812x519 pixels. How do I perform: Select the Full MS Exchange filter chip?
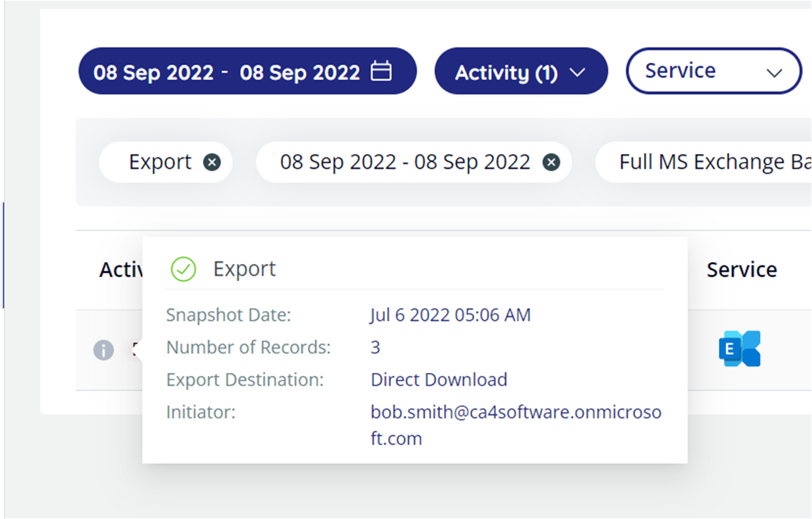[x=704, y=162]
